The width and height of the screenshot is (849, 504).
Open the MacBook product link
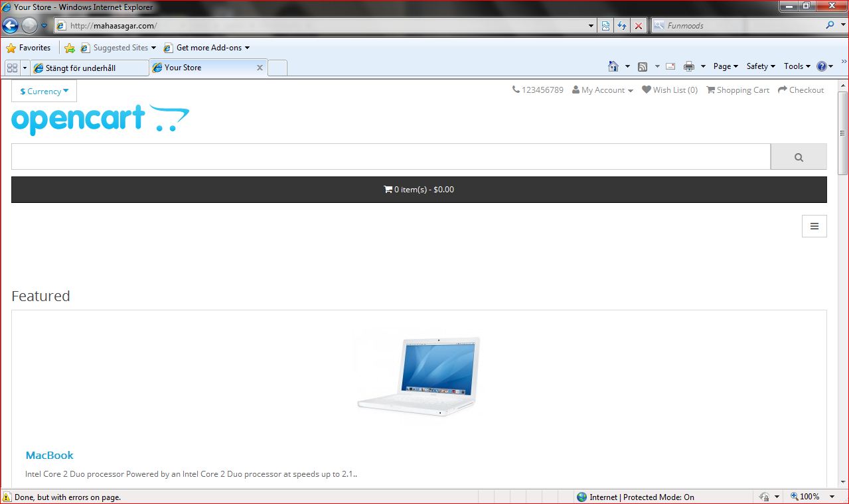[x=49, y=456]
